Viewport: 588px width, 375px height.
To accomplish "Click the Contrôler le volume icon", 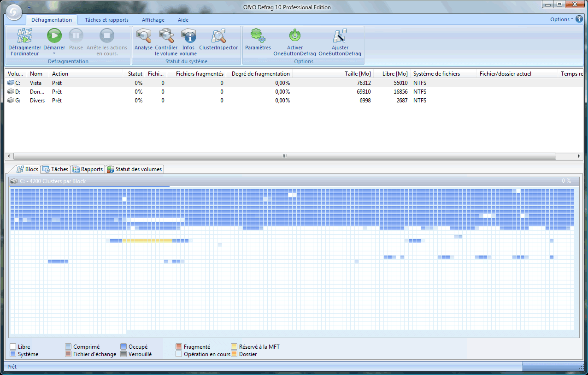I will (x=166, y=36).
